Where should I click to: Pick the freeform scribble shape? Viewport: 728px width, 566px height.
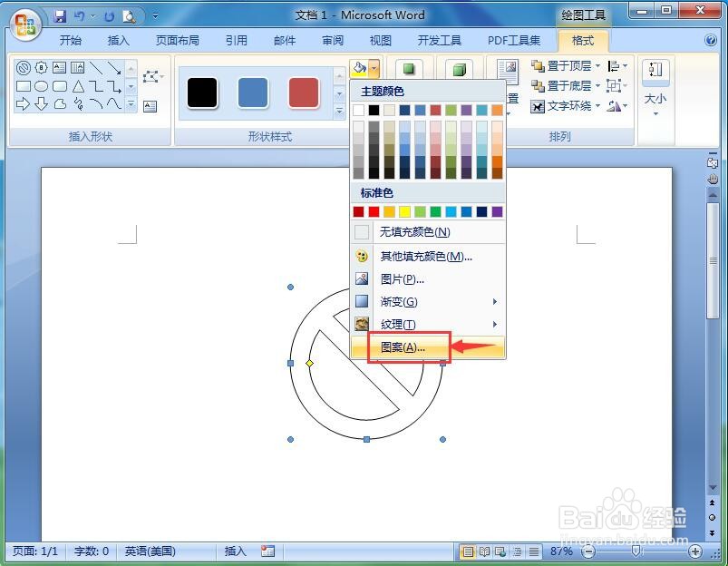(x=78, y=103)
